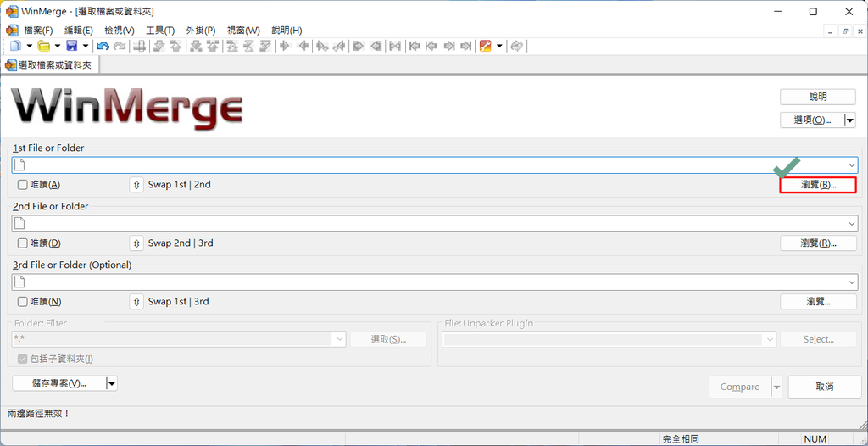
Task: Enable the 唯讀(N) read-only checkbox
Action: (x=22, y=301)
